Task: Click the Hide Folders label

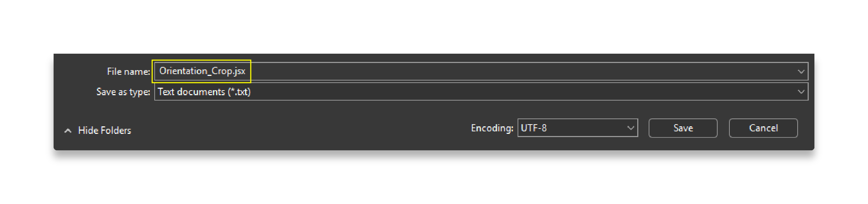Action: 105,131
